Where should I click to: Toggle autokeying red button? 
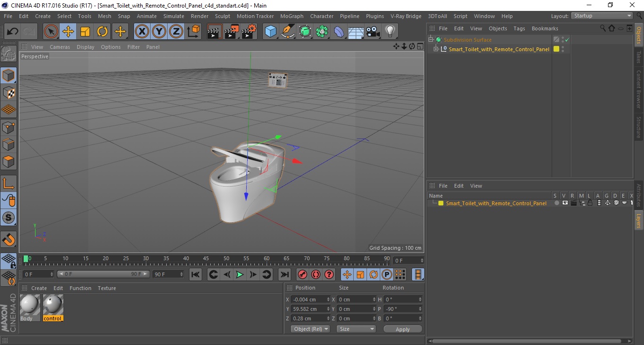(315, 274)
